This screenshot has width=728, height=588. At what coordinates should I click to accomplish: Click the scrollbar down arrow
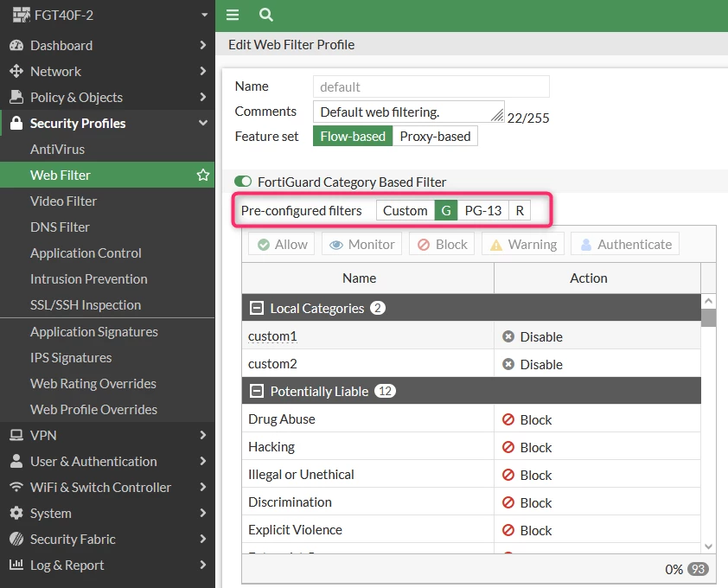[708, 546]
